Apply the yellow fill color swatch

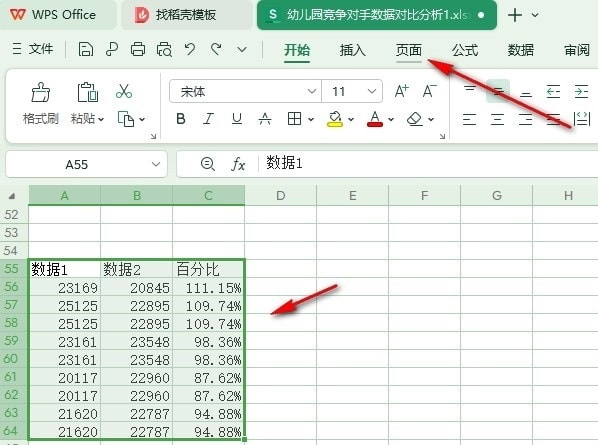click(x=335, y=119)
